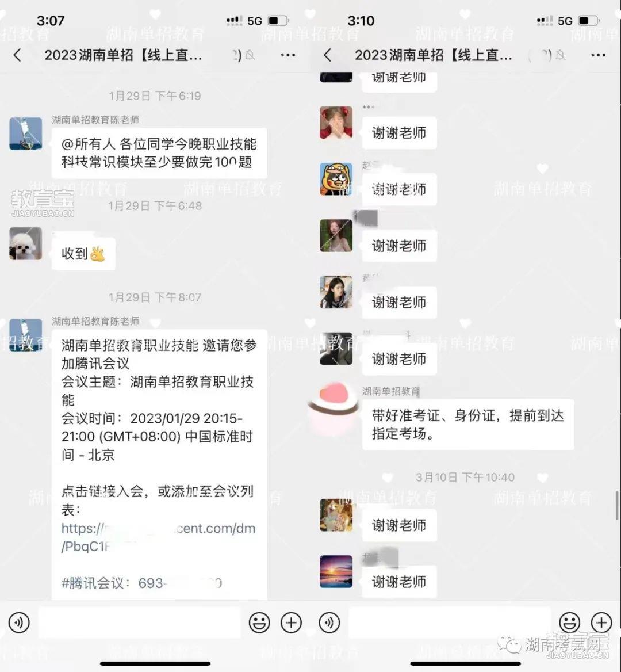Tap voice input icon in right chat

(329, 623)
